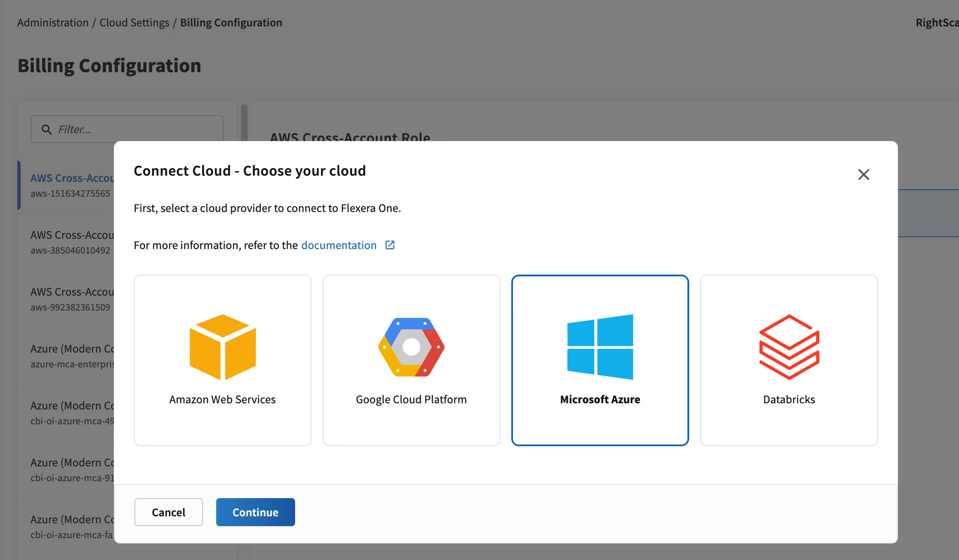Choose the Google Cloud Platform hexagon logo

click(x=411, y=347)
